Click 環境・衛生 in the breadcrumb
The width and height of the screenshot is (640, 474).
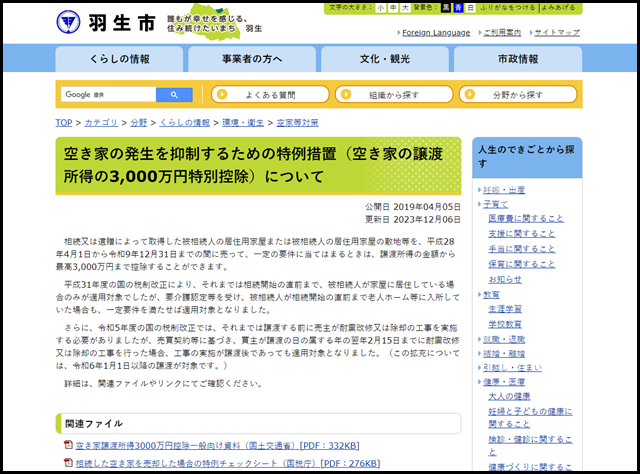pos(243,123)
